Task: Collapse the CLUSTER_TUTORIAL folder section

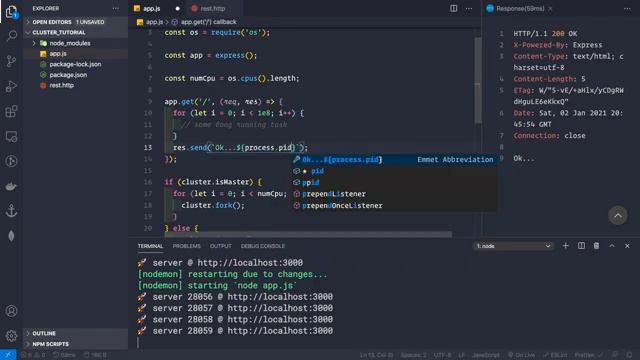Action: click(76, 33)
